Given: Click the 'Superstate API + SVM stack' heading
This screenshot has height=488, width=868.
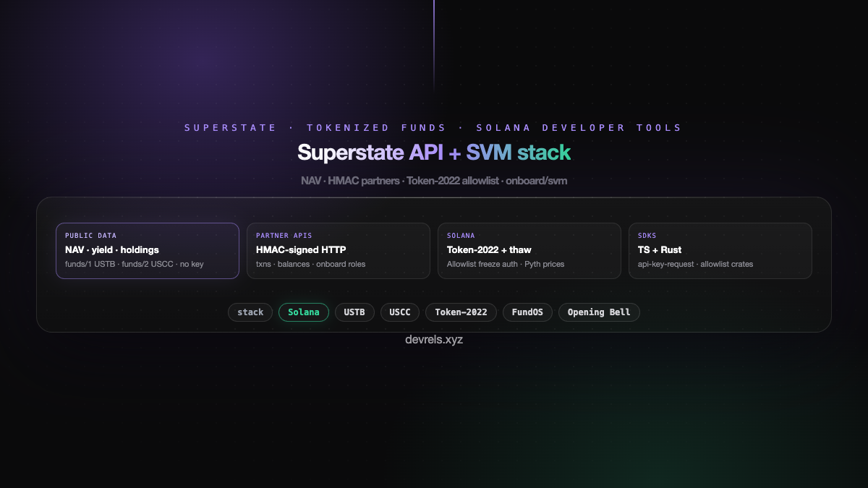Looking at the screenshot, I should pyautogui.click(x=434, y=153).
